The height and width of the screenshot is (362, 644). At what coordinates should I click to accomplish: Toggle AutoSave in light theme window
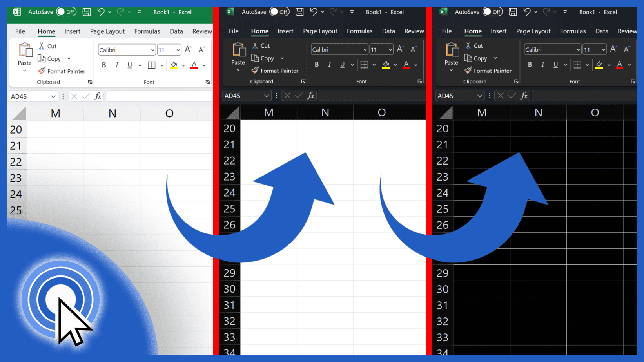pyautogui.click(x=66, y=12)
